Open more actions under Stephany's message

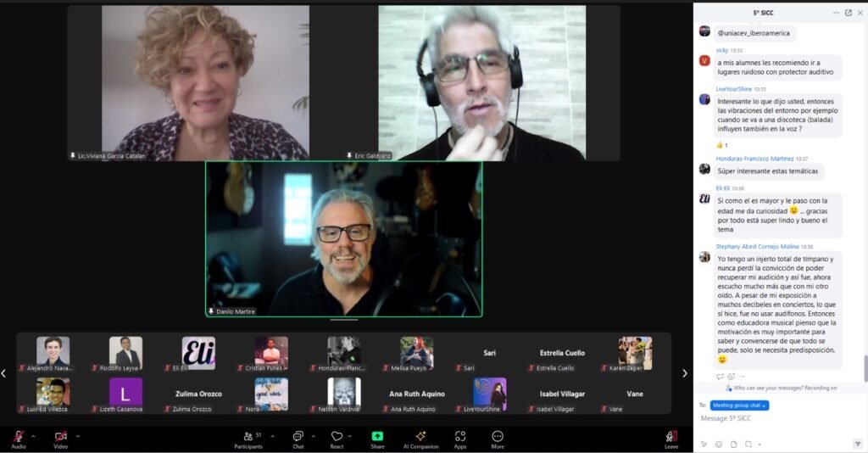tap(742, 377)
